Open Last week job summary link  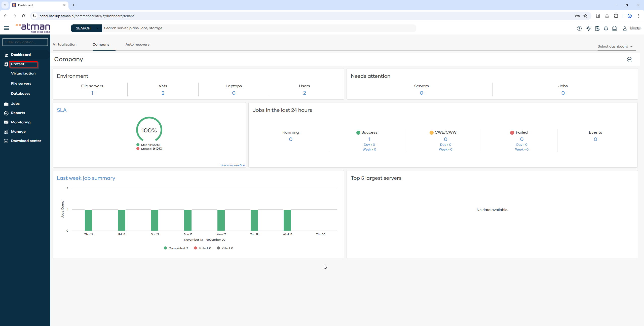click(86, 178)
